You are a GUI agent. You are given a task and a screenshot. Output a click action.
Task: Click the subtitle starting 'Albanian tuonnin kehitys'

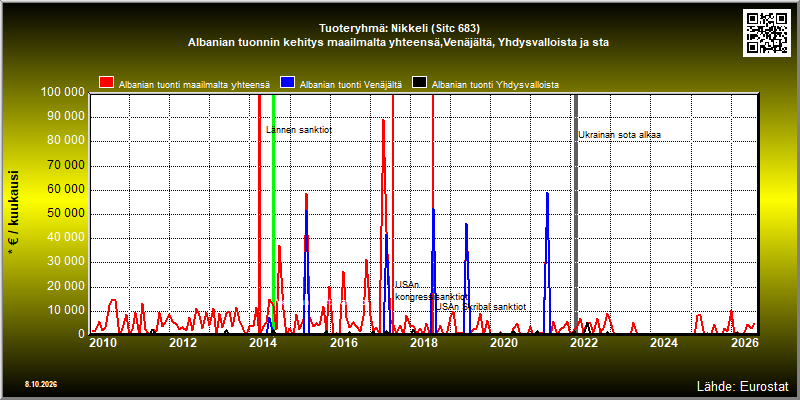398,43
